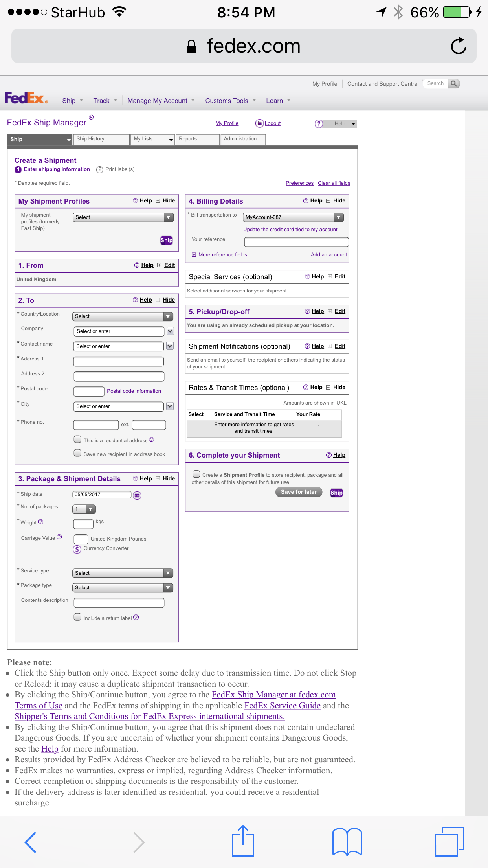488x868 pixels.
Task: Open the ship date calendar picker
Action: click(137, 495)
